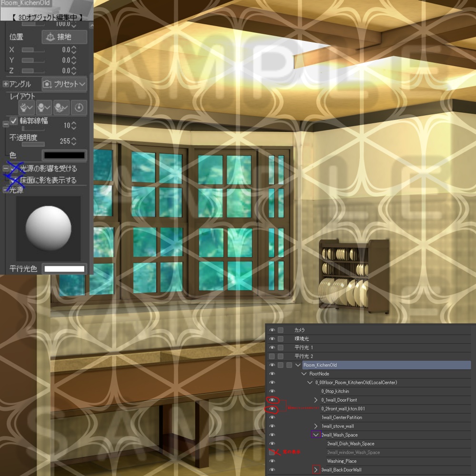Open the outline 色 black color swatch

pyautogui.click(x=64, y=155)
